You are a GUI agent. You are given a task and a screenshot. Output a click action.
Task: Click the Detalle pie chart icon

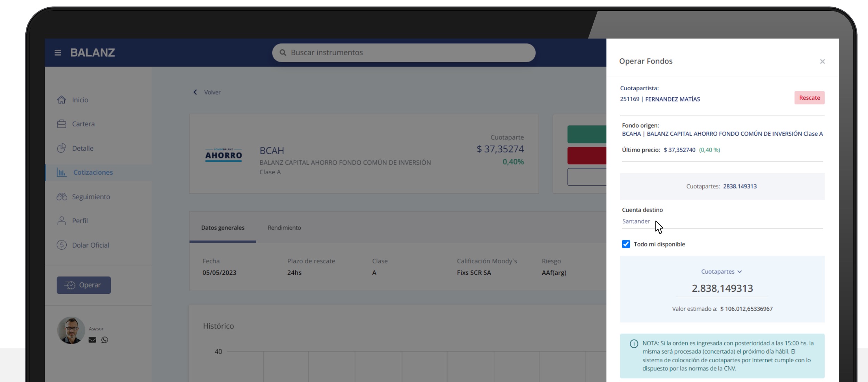click(x=61, y=148)
